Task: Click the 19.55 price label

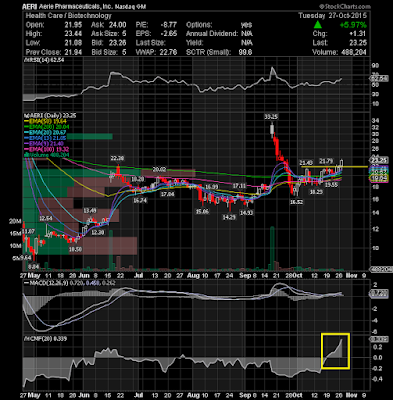Action: pos(332,184)
